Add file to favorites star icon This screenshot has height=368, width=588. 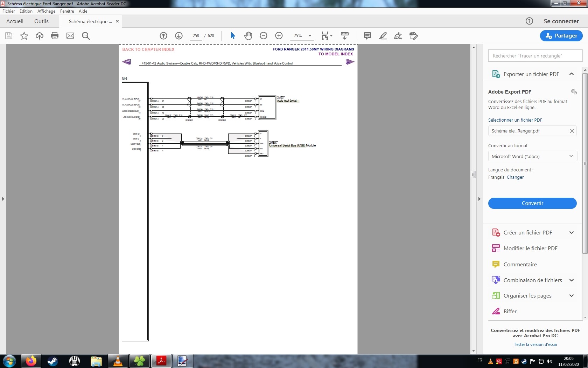(x=24, y=36)
